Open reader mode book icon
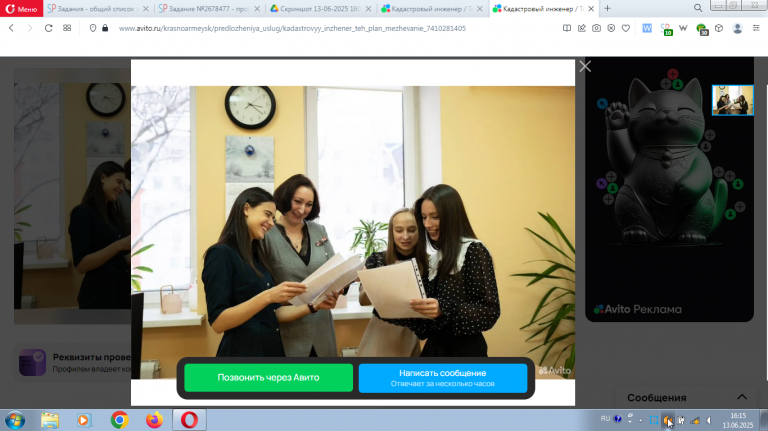This screenshot has height=431, width=768. (x=567, y=28)
